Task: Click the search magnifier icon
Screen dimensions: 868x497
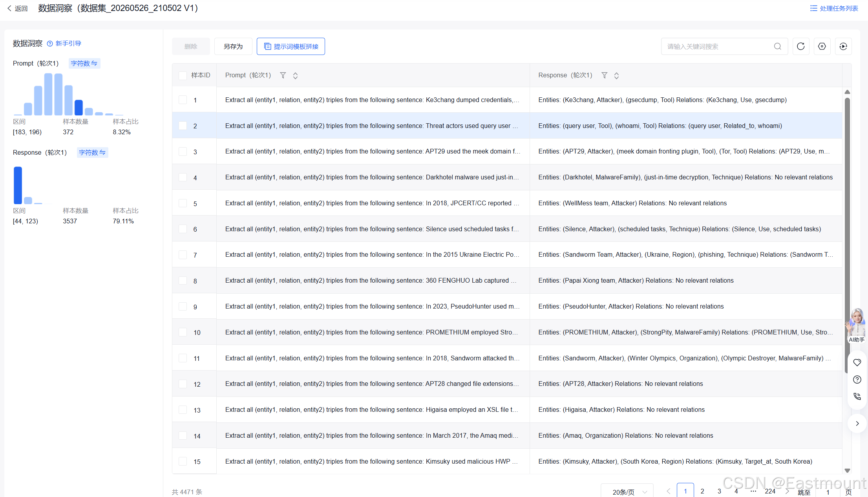Action: [x=777, y=46]
